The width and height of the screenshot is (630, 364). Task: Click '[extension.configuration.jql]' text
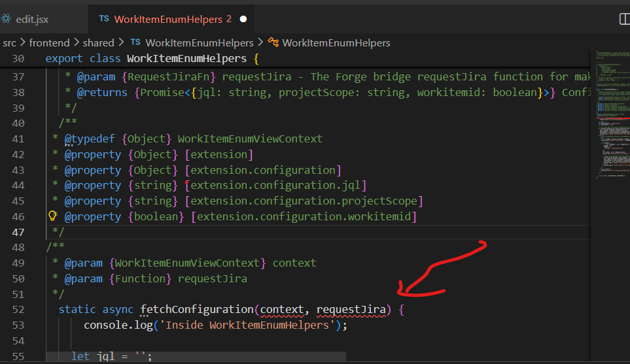pos(275,186)
